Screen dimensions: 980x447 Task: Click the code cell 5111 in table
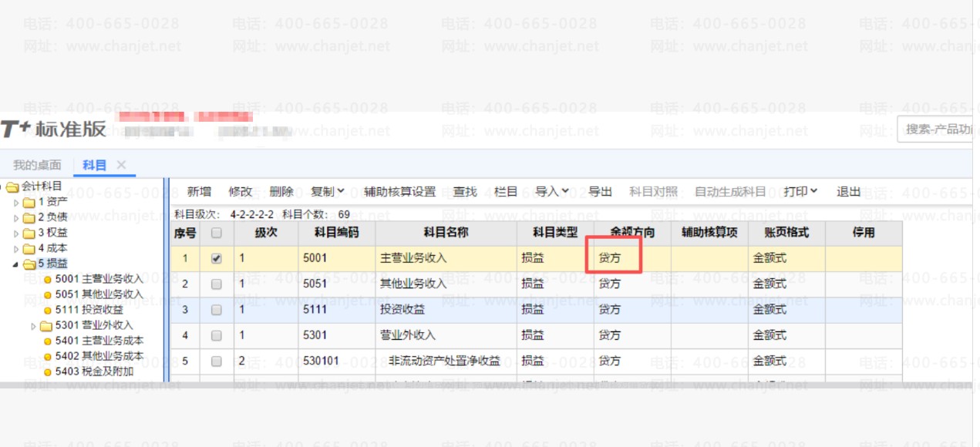[336, 310]
